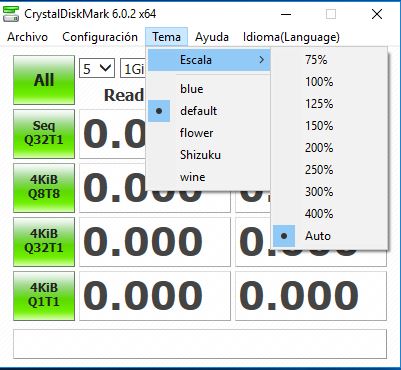Open the Archivo menu
This screenshot has height=370, width=401.
[27, 37]
